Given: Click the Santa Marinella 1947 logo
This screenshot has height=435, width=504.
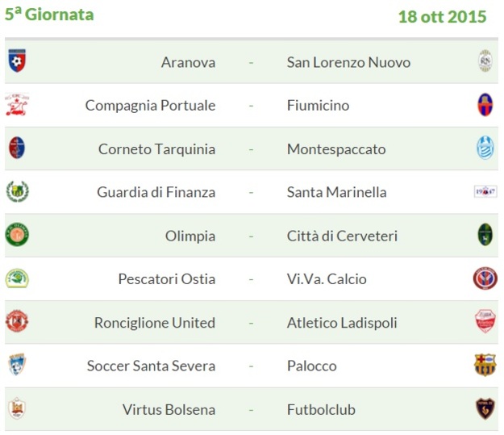Looking at the screenshot, I should (x=485, y=192).
